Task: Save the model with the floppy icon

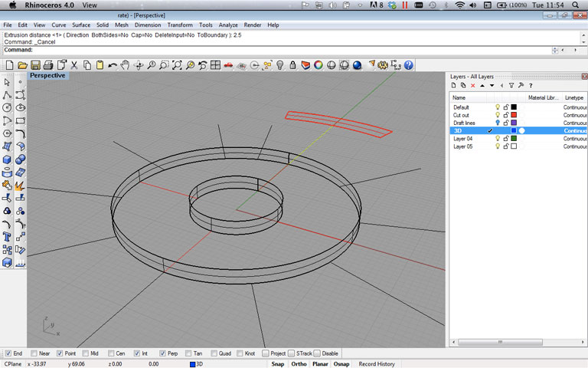Action: (35, 65)
